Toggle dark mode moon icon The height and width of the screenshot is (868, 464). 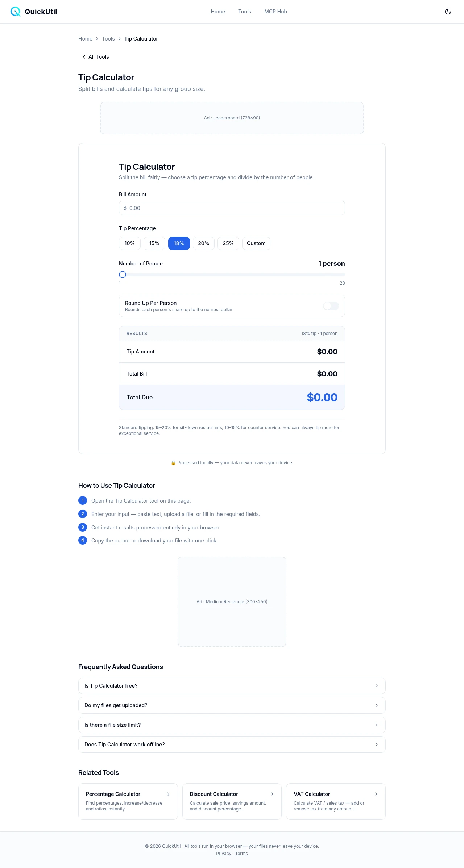tap(448, 12)
